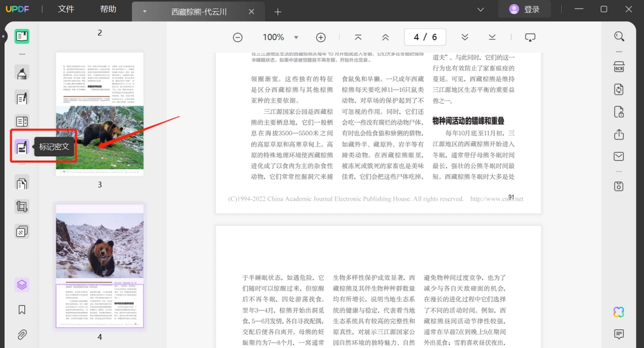
Task: Add a new tab with plus
Action: point(277,11)
